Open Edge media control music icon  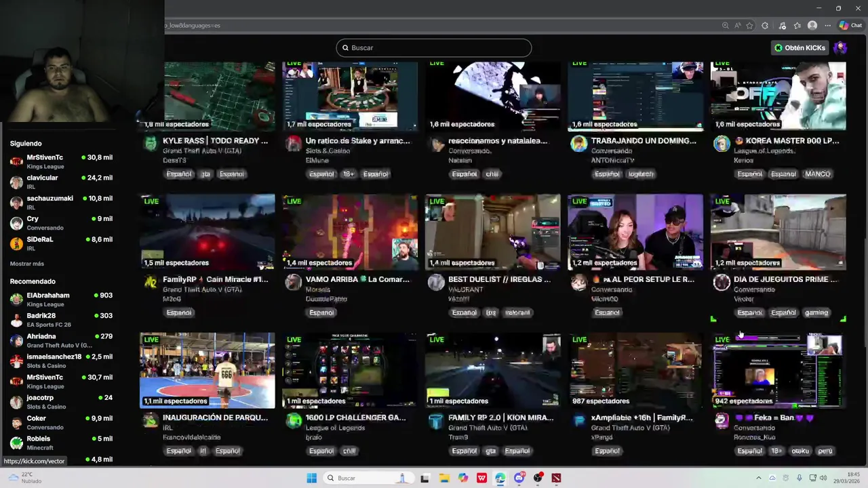tap(782, 25)
